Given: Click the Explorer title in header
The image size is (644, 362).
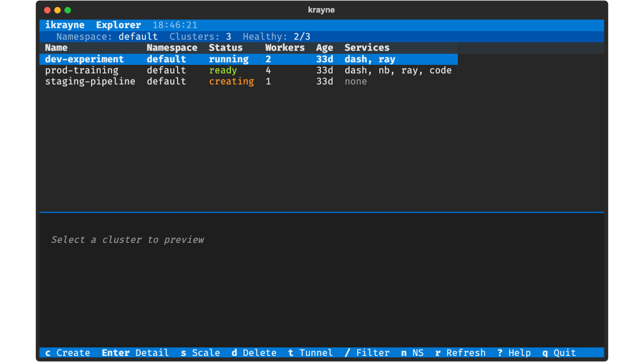Looking at the screenshot, I should coord(119,25).
